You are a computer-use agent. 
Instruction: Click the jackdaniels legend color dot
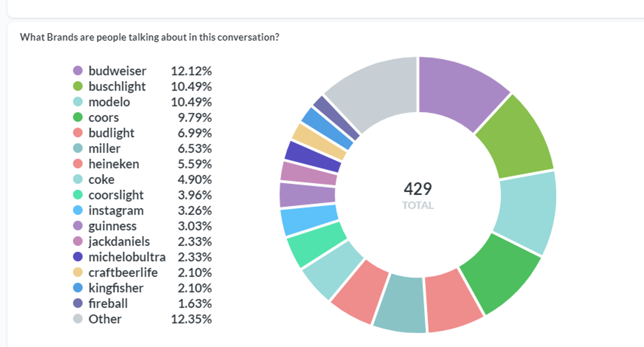click(x=78, y=241)
